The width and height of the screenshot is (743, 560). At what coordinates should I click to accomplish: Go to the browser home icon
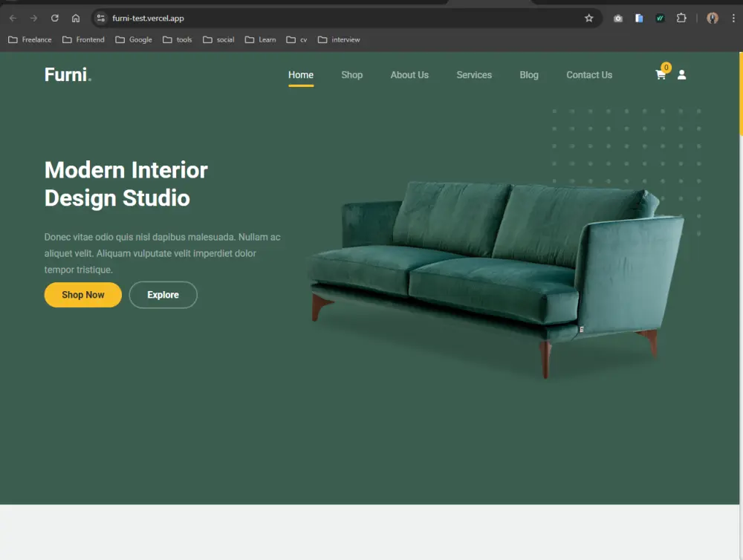point(76,18)
